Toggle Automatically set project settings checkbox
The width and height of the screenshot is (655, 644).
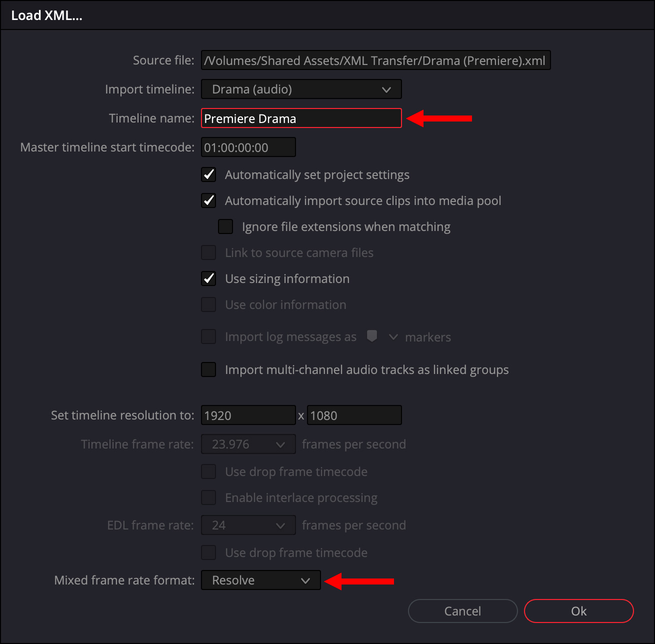(208, 174)
